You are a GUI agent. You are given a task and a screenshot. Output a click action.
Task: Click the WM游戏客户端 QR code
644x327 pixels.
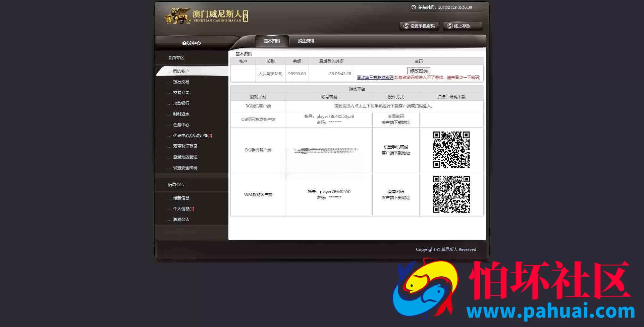[451, 194]
